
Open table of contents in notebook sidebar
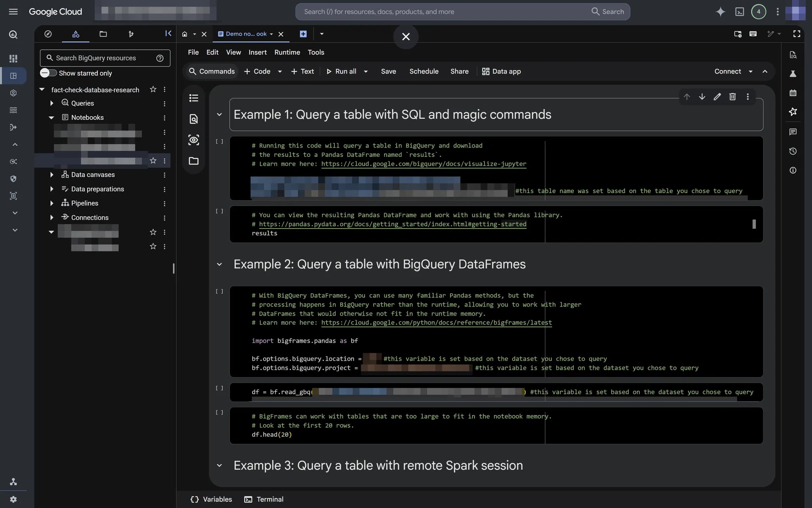point(194,98)
